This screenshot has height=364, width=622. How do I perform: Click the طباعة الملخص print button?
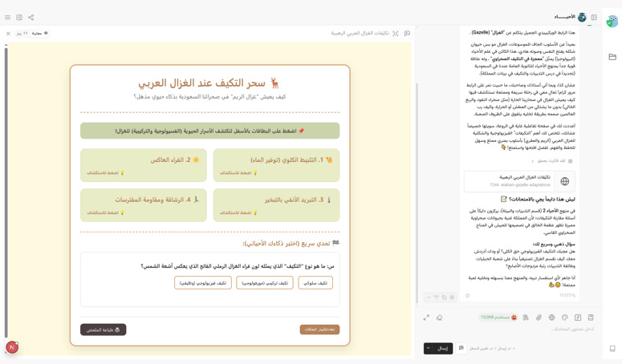click(x=104, y=330)
